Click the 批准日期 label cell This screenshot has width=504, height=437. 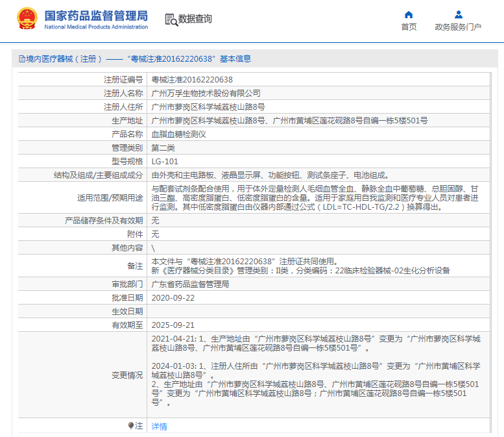tap(82, 297)
